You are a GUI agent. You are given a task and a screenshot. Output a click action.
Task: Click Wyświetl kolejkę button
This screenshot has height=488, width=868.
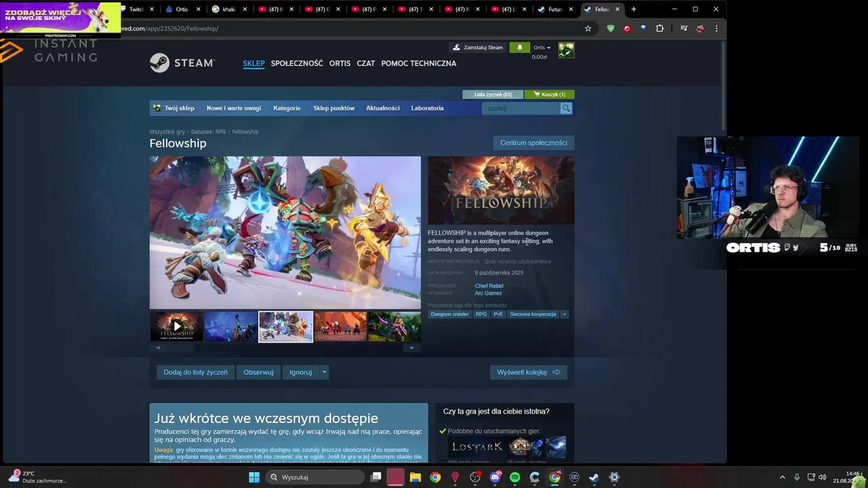[528, 372]
